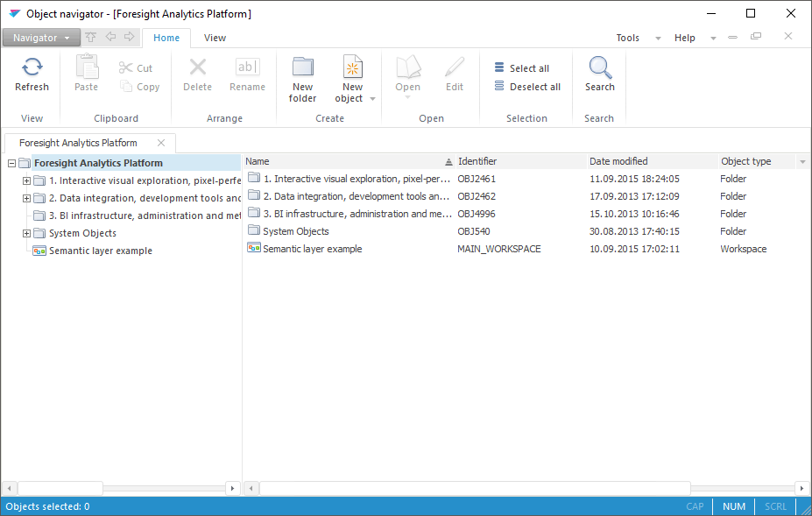Close the Foresight Analytics Platform tab
Image resolution: width=812 pixels, height=516 pixels.
(x=161, y=143)
